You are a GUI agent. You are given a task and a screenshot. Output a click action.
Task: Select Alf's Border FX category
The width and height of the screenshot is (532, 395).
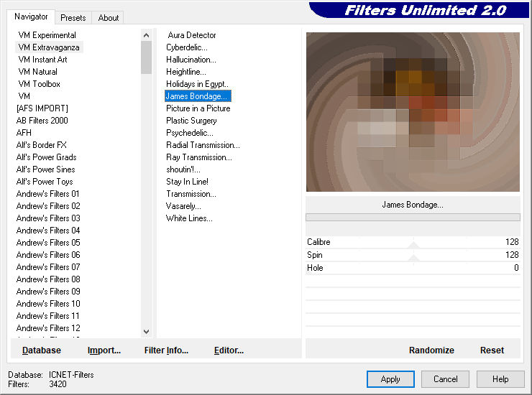42,145
